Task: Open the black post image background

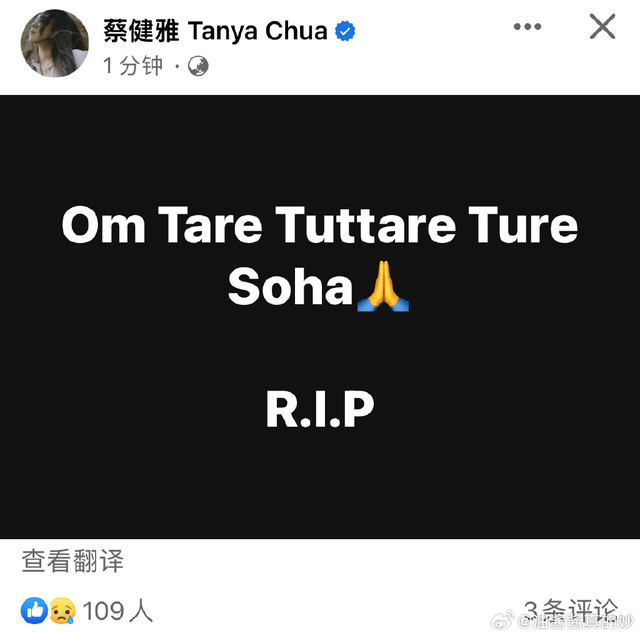Action: [x=320, y=317]
